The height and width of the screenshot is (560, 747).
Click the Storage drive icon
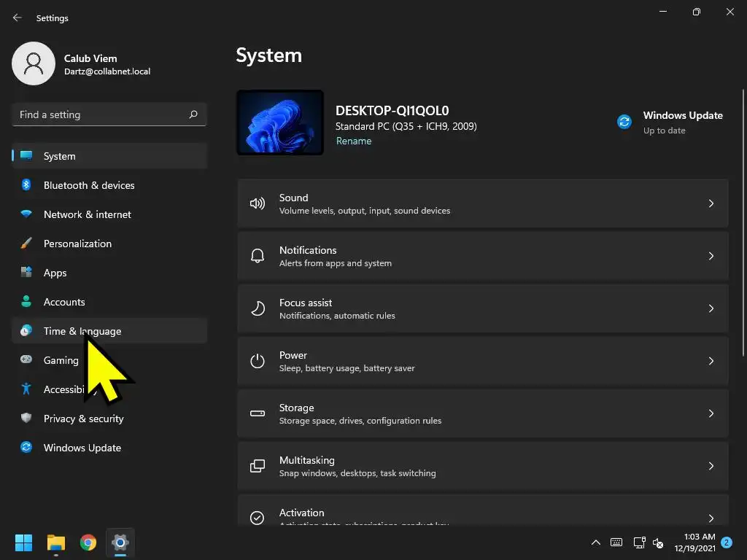pos(258,413)
